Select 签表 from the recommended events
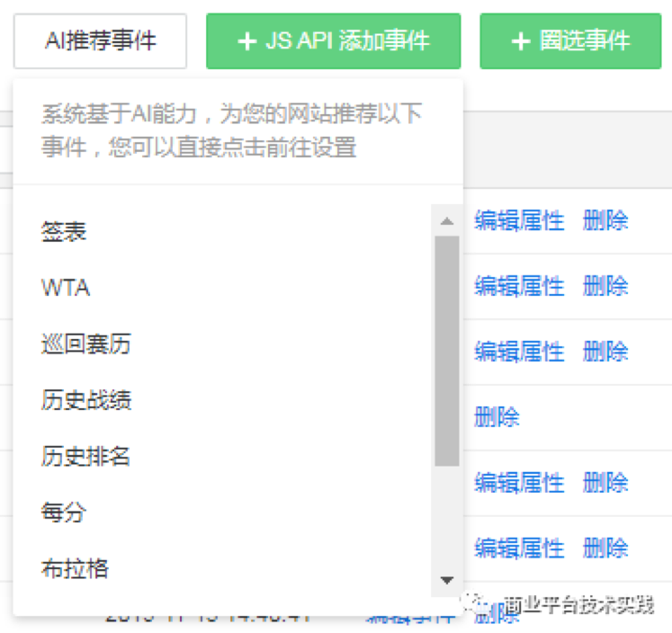The image size is (672, 633). 64,231
